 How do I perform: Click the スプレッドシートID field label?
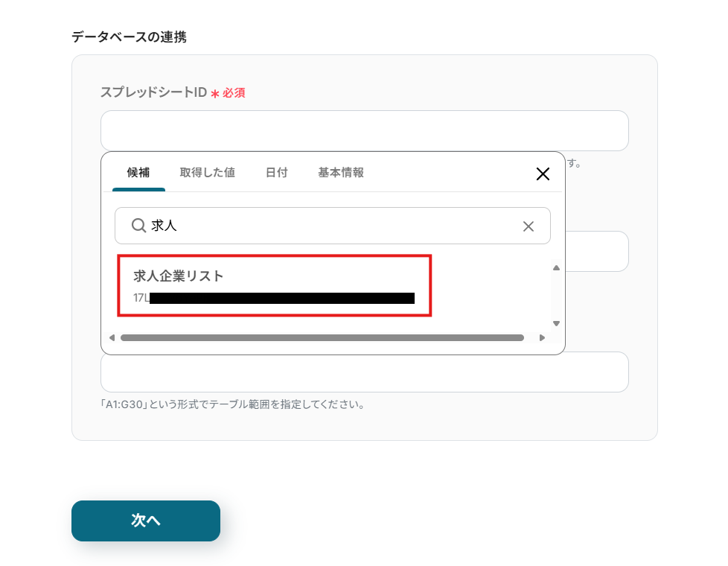[x=153, y=92]
